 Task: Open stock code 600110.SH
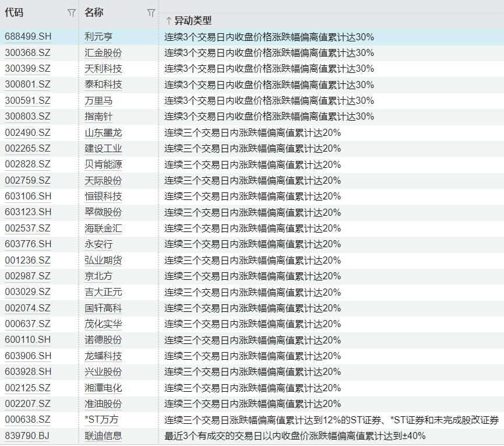click(28, 340)
